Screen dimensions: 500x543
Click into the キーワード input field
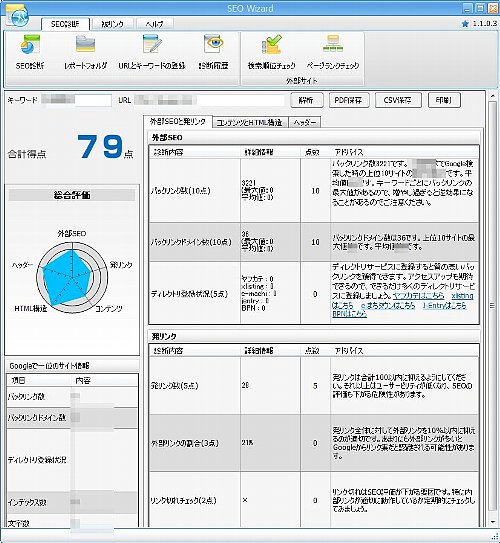tap(76, 100)
